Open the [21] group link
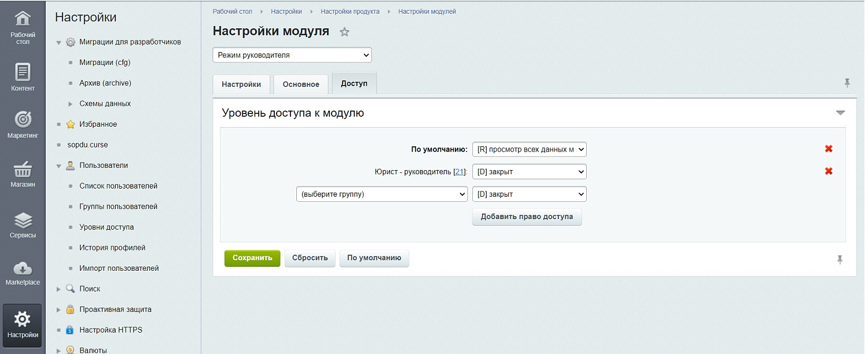This screenshot has width=868, height=354. [x=460, y=171]
